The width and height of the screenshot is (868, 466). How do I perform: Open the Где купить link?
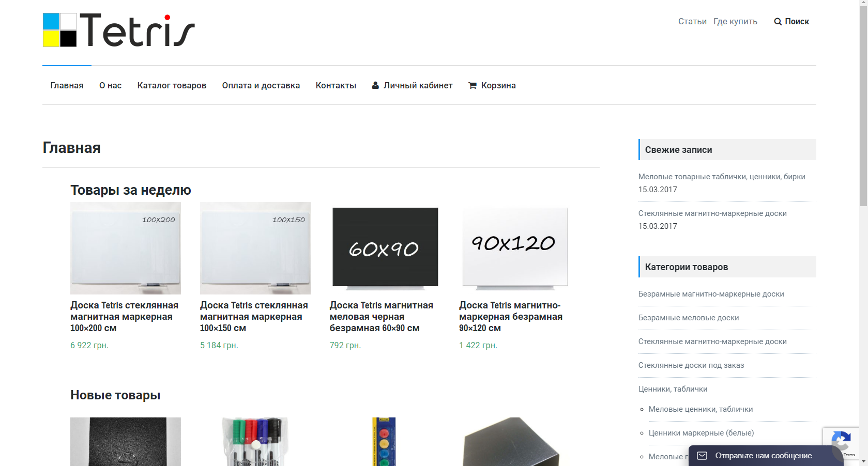point(735,21)
